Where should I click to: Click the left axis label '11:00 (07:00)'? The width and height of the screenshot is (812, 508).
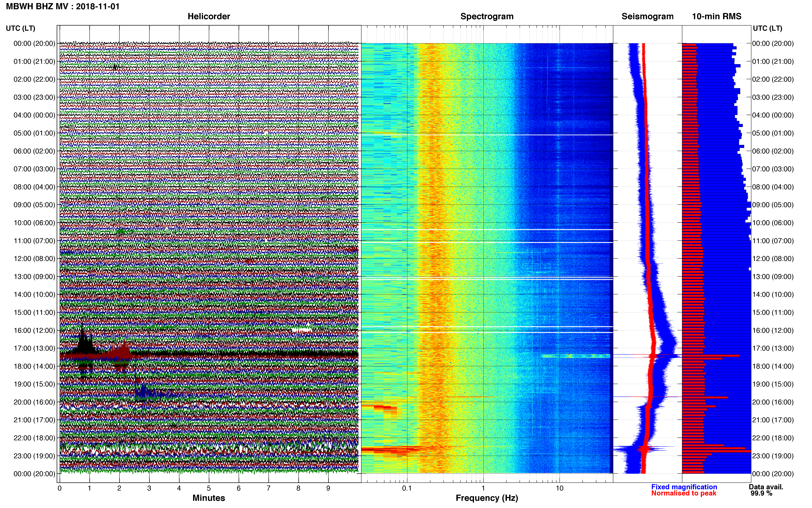34,241
